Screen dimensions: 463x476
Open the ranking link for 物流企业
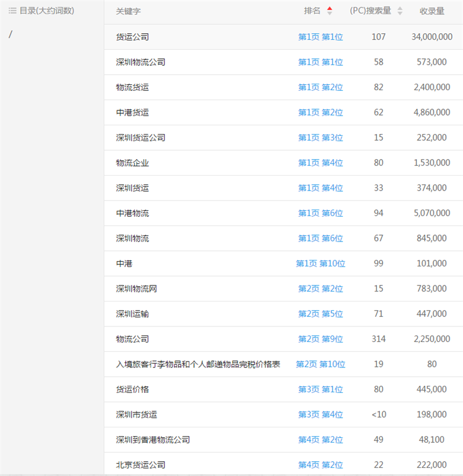coord(320,163)
